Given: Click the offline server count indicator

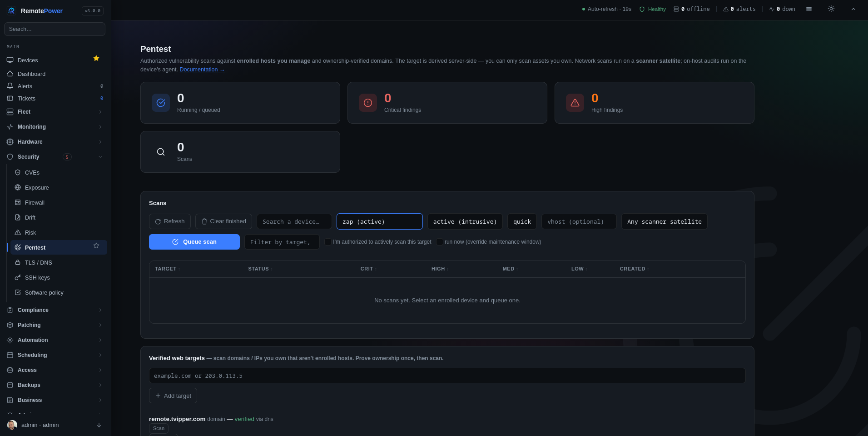Looking at the screenshot, I should [691, 9].
